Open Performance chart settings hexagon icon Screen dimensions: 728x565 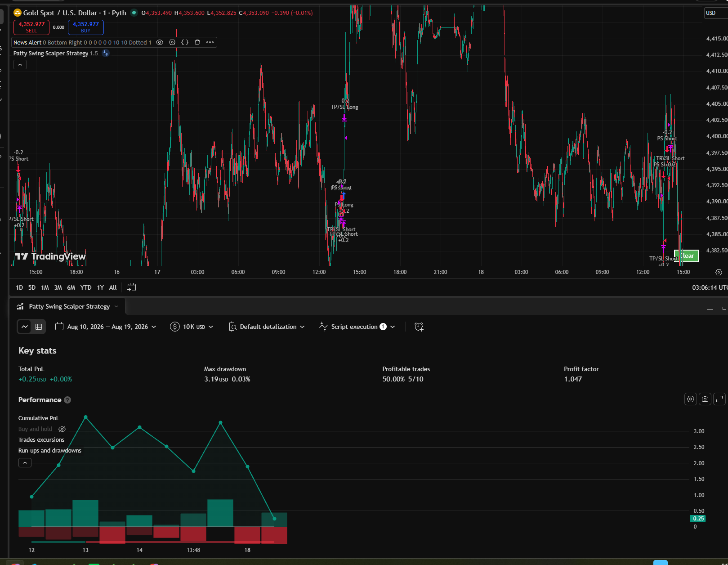coord(691,399)
